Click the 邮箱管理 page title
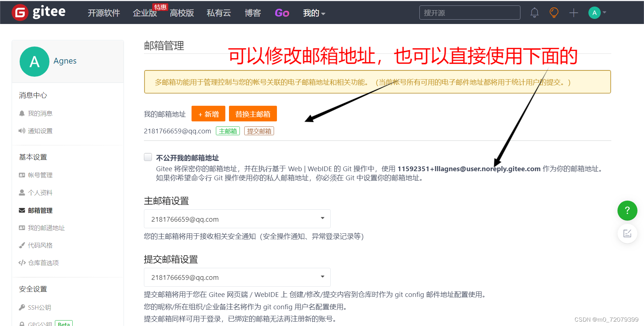The height and width of the screenshot is (326, 644). pos(164,46)
